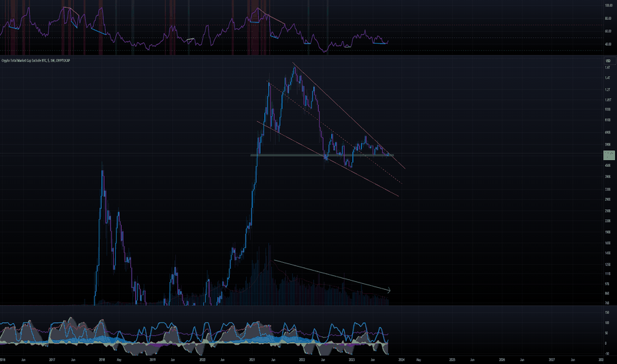Image resolution: width=617 pixels, height=364 pixels.
Task: Click the 2019 label on time axis
Action: (153, 359)
